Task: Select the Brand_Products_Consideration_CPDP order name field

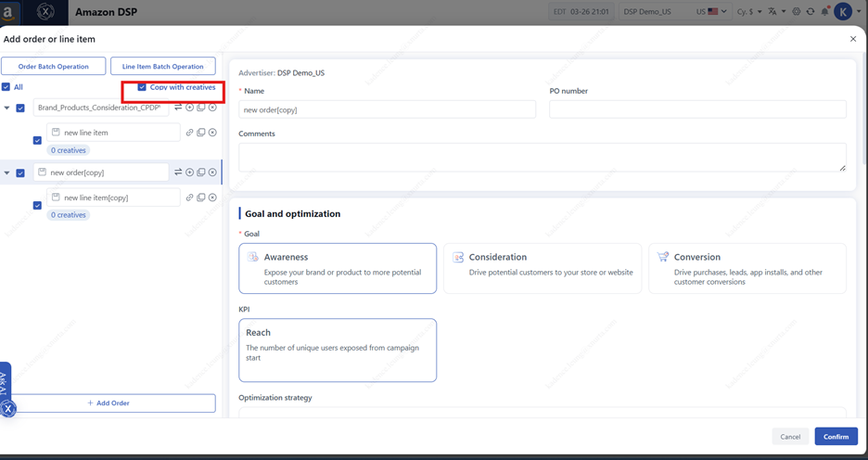Action: 101,108
